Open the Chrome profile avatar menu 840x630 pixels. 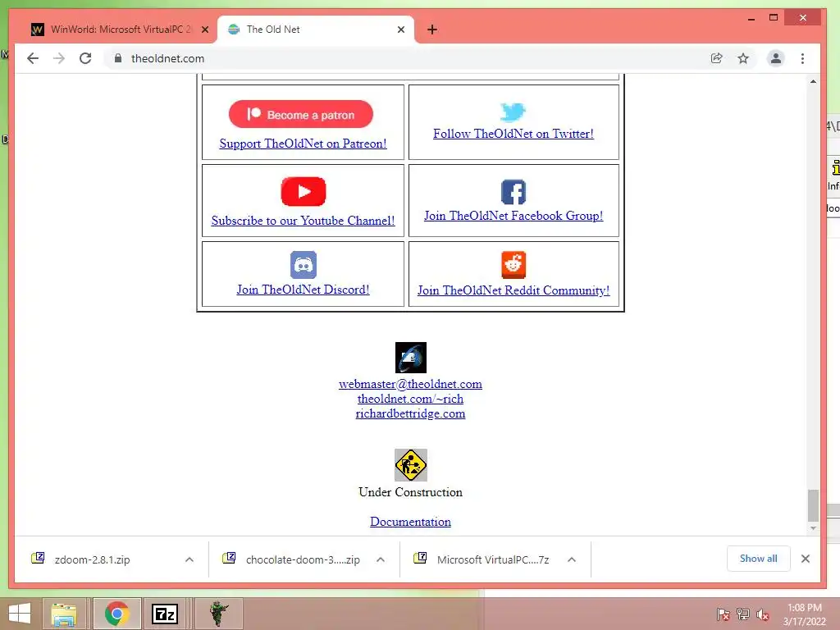(776, 58)
